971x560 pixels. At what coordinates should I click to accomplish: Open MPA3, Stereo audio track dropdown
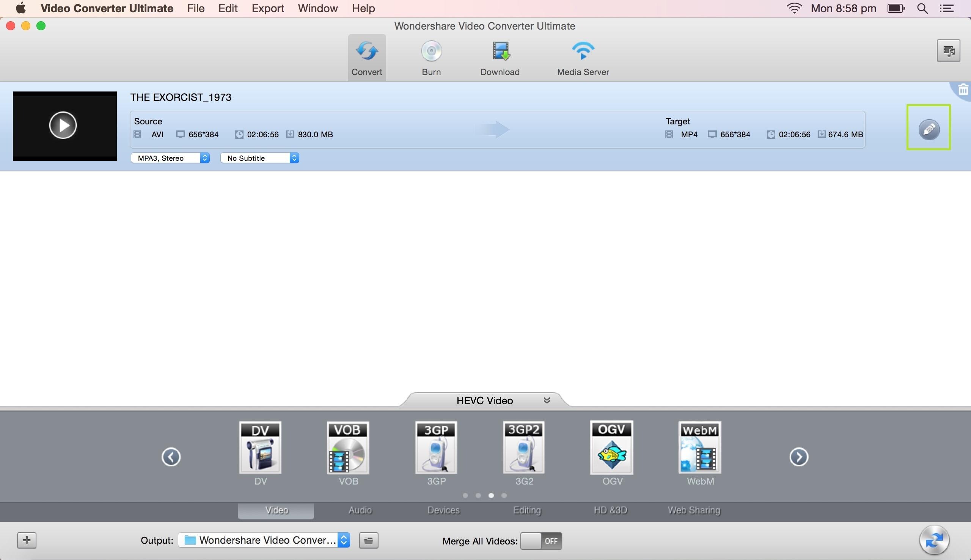coord(170,158)
